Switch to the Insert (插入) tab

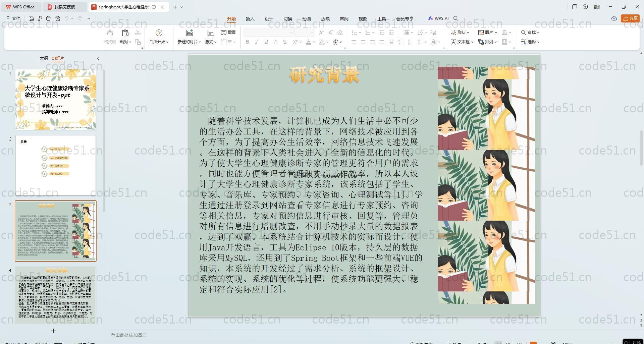(250, 19)
